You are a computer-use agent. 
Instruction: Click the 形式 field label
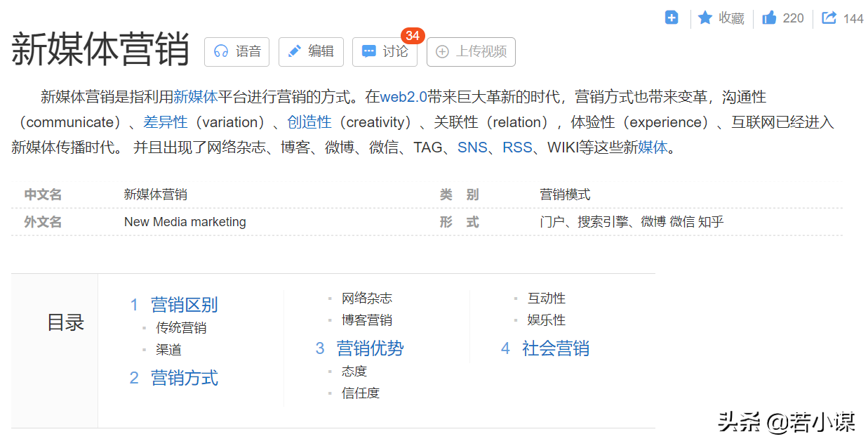coord(460,222)
